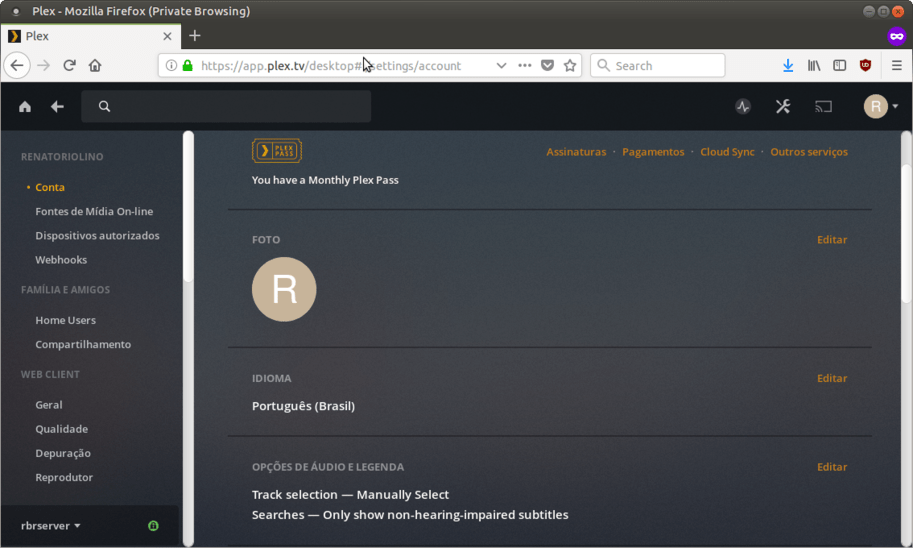
Task: Open Geral web client settings
Action: (49, 405)
